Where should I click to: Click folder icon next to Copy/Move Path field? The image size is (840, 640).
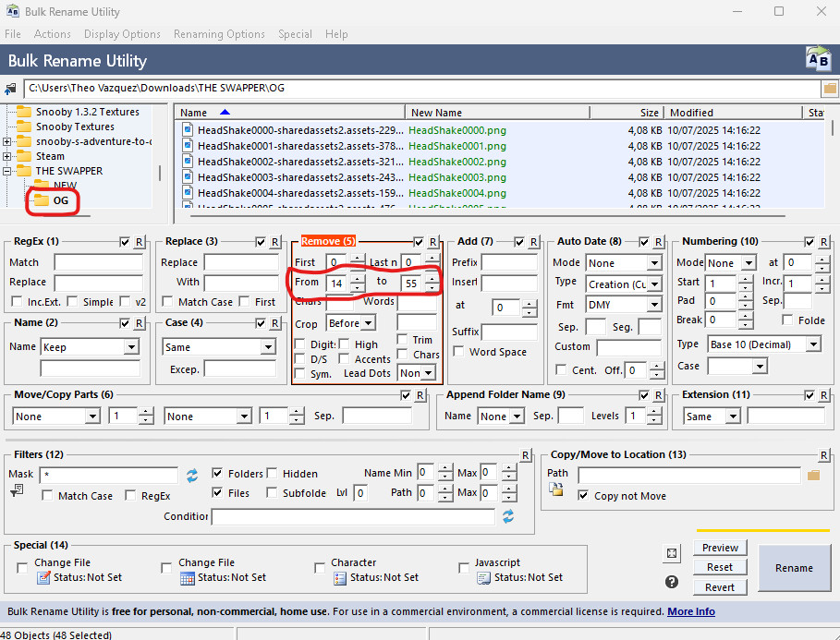click(813, 475)
